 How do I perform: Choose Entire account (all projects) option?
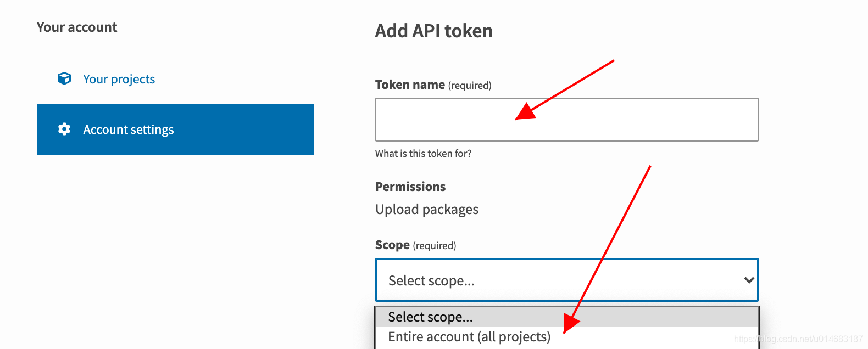point(469,336)
